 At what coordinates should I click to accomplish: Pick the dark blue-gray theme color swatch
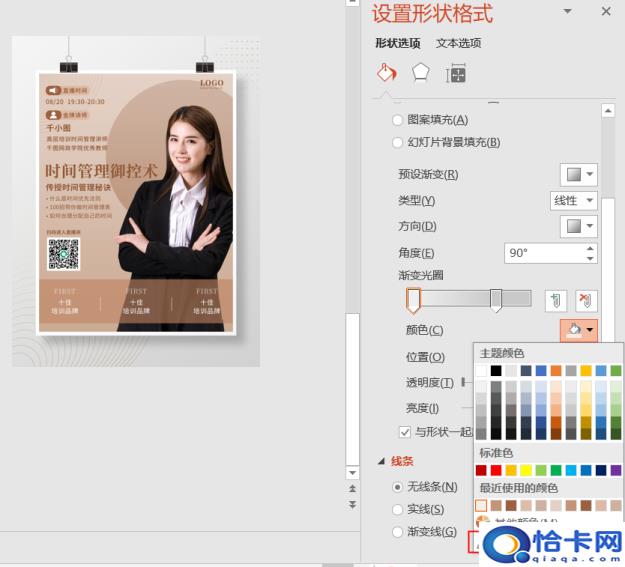[526, 371]
